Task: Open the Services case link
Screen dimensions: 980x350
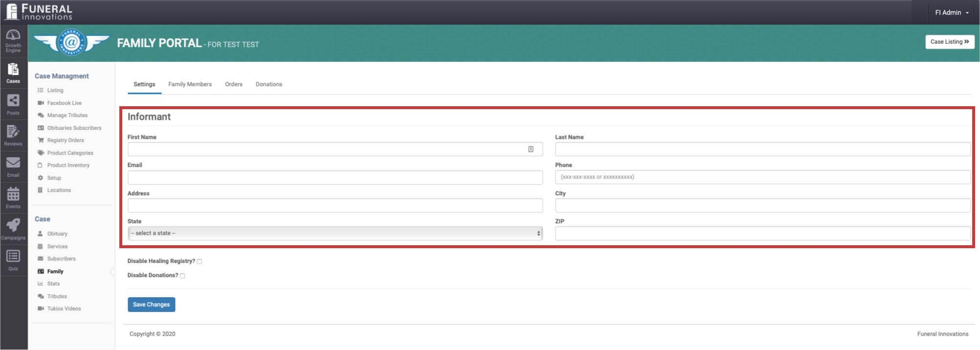Action: (57, 247)
